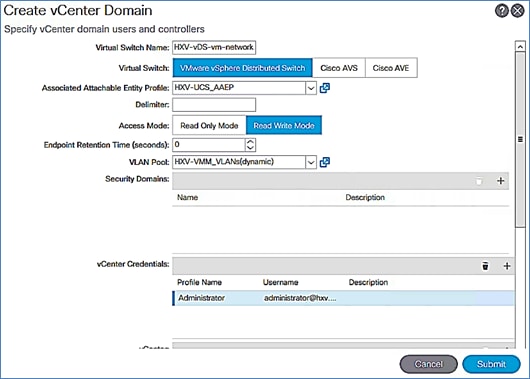Add a security domain with plus icon
Image resolution: width=530 pixels, height=379 pixels.
(x=501, y=181)
